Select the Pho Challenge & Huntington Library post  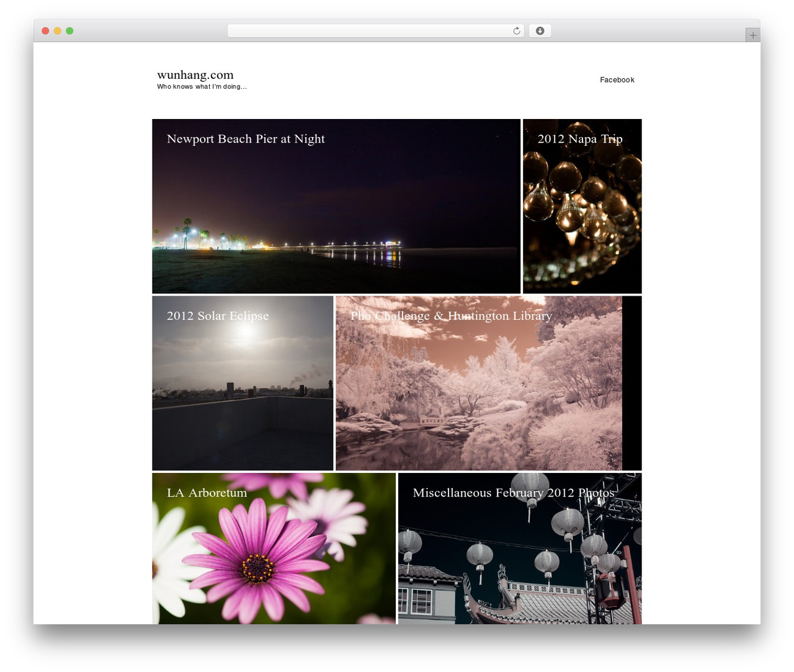coord(489,383)
